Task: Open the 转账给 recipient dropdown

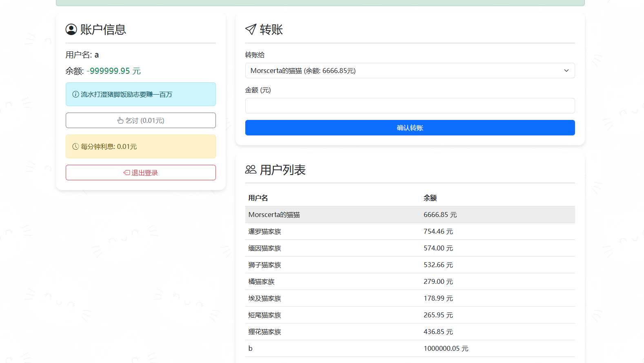Action: point(410,71)
